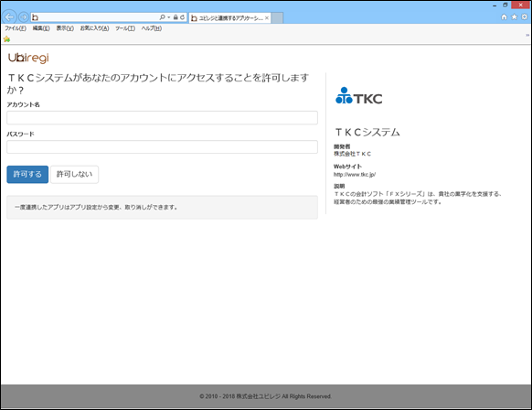The width and height of the screenshot is (532, 410).
Task: Close the Ubiregi application tab
Action: [267, 18]
